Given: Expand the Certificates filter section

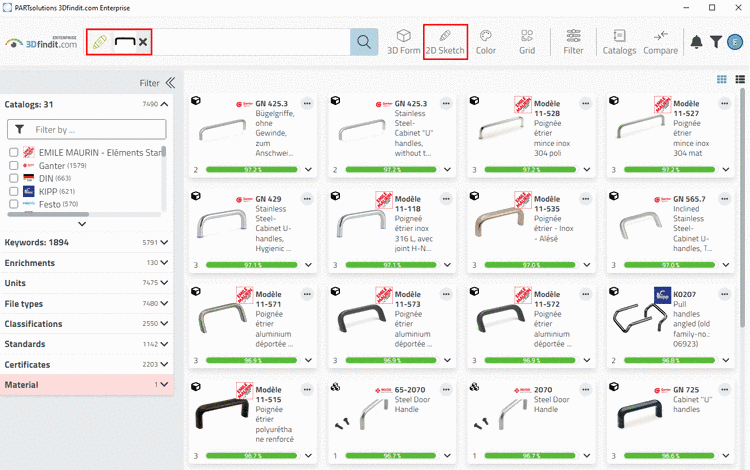Looking at the screenshot, I should tap(165, 364).
